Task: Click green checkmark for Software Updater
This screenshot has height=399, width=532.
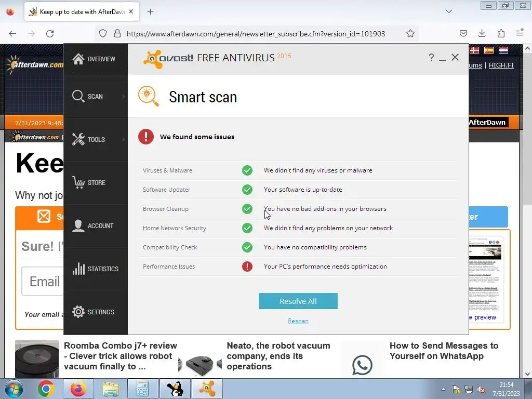Action: coord(247,190)
